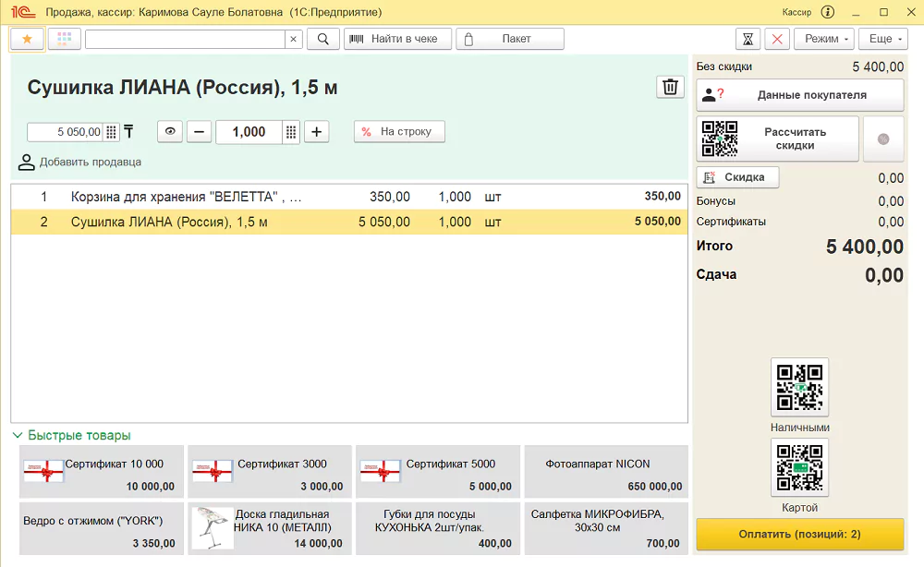
Task: Add quick item Сертификат 10 000
Action: point(102,472)
